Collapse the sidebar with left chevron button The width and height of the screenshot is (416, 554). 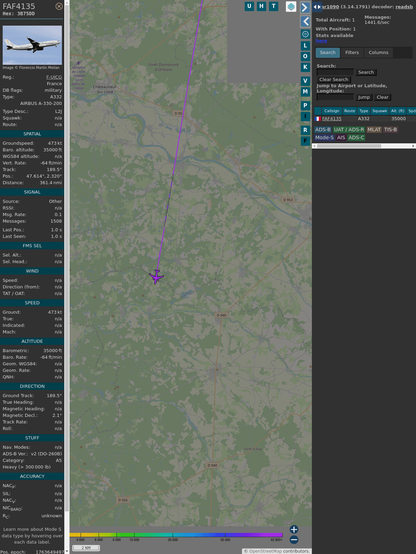[x=305, y=22]
